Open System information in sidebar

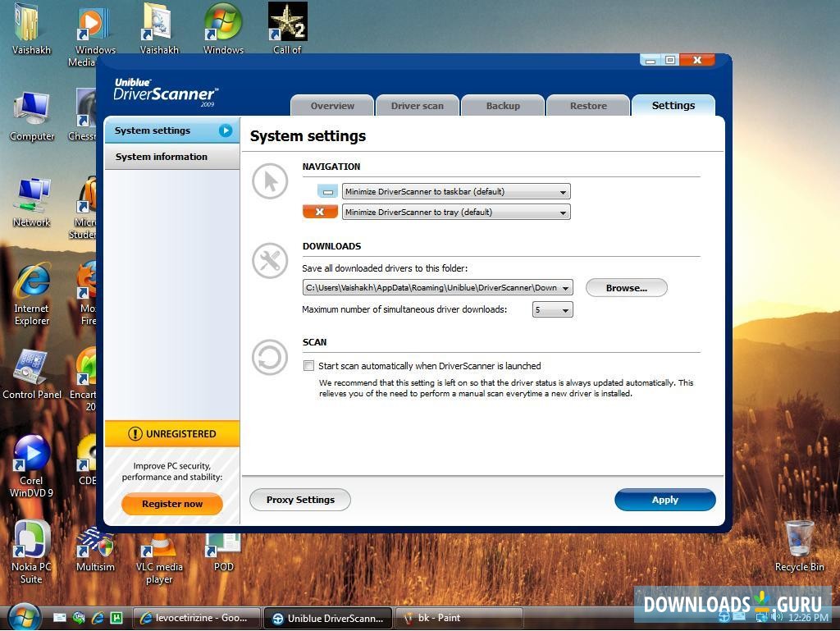171,157
